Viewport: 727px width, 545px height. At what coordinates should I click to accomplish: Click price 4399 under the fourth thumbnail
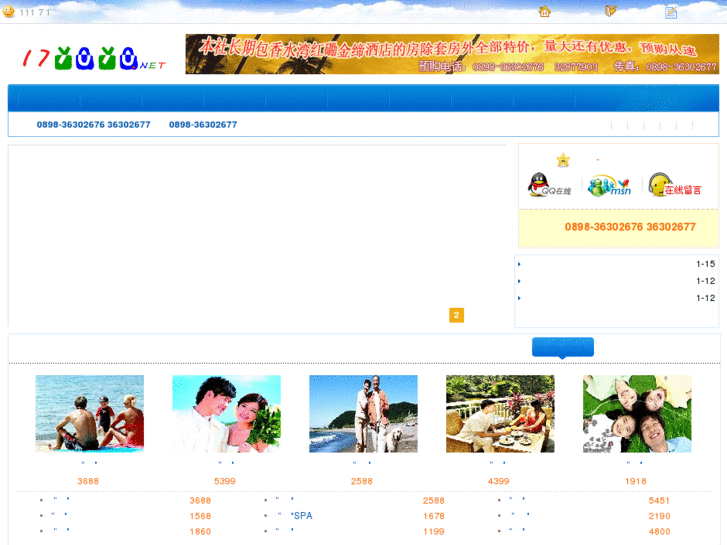[498, 481]
